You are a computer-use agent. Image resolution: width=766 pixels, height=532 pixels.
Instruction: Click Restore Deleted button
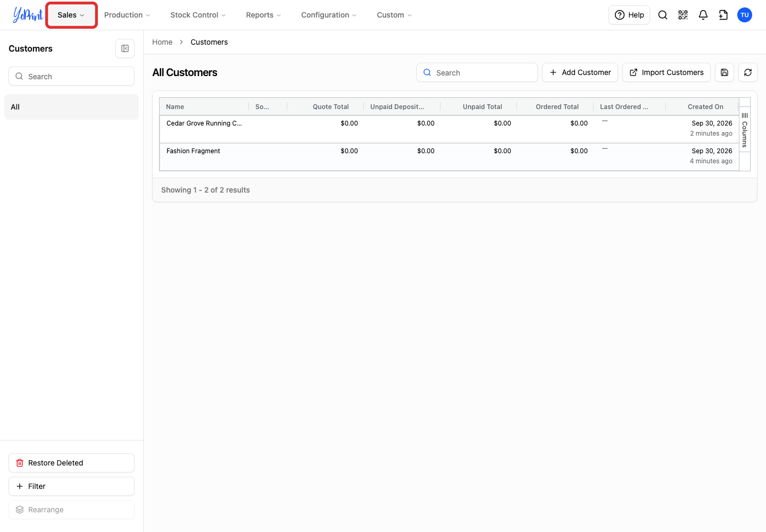[71, 463]
